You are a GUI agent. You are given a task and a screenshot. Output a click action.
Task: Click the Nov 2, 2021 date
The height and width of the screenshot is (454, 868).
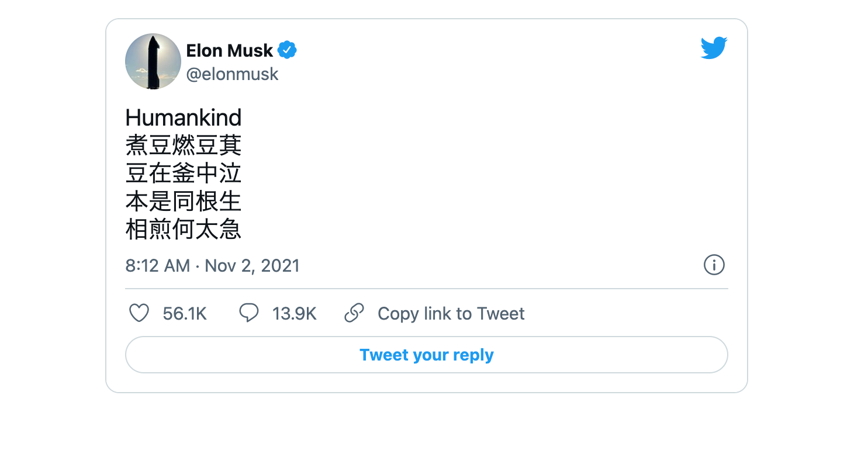[252, 266]
